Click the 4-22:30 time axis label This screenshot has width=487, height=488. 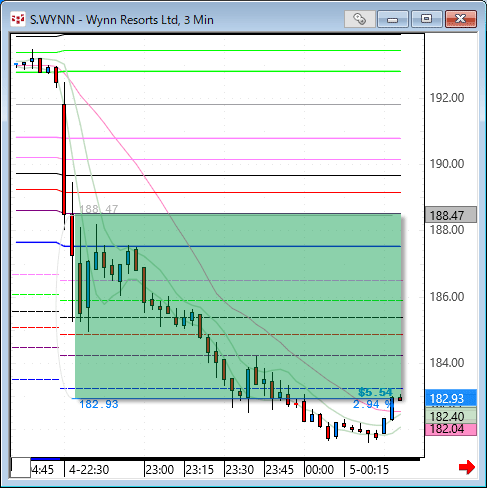(x=89, y=470)
